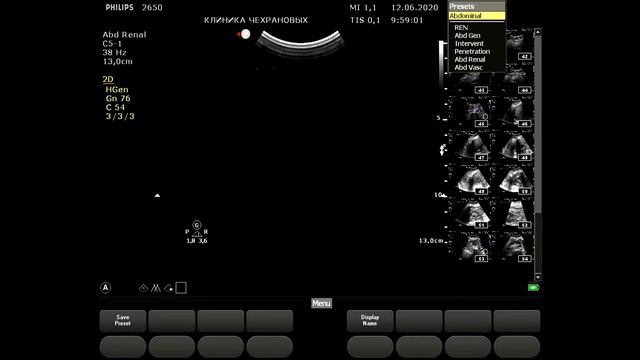Click the Menu label above the soft keys
This screenshot has height=360, width=640.
click(322, 303)
